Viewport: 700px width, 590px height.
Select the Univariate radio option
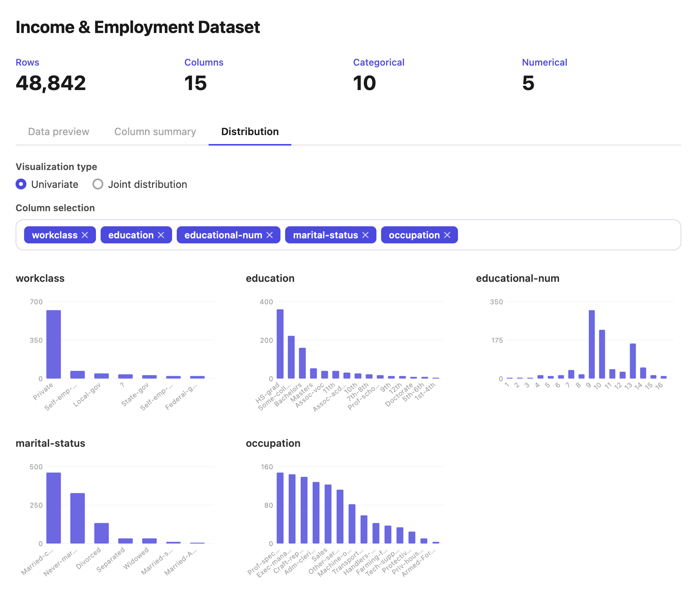point(21,184)
